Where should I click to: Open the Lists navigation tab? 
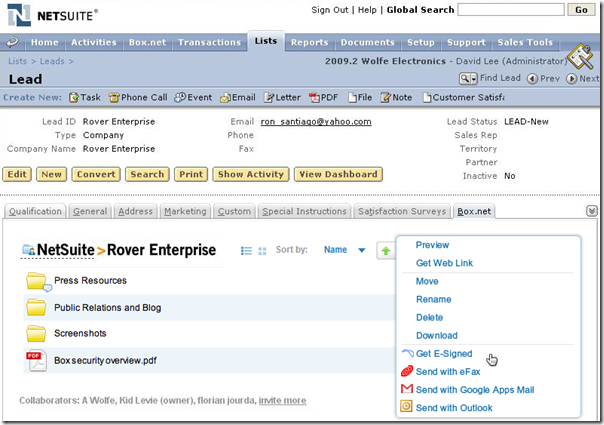(266, 41)
